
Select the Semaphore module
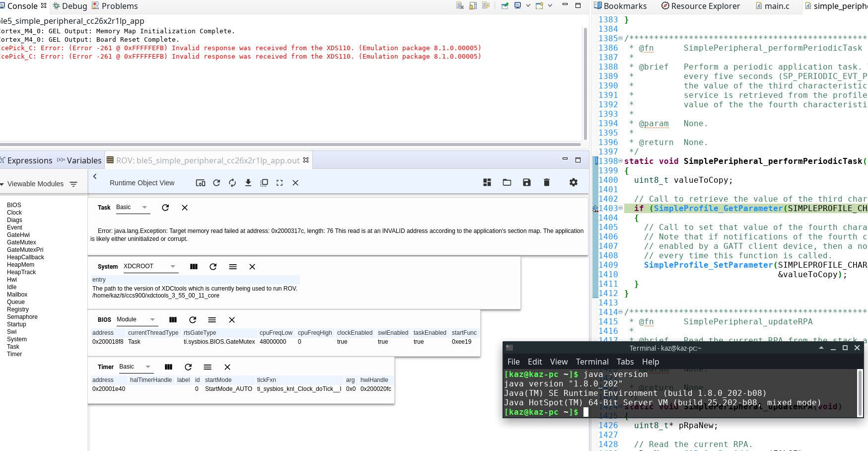[22, 317]
